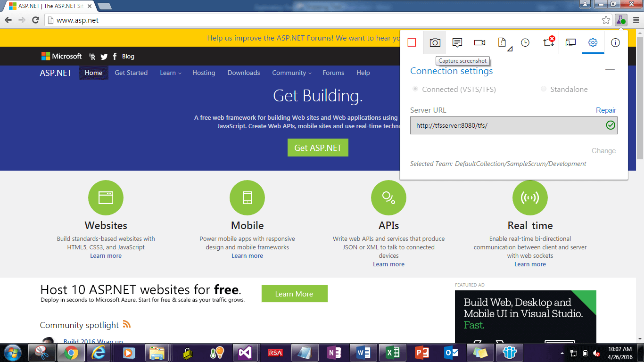Collapse the Connection settings section

[610, 69]
